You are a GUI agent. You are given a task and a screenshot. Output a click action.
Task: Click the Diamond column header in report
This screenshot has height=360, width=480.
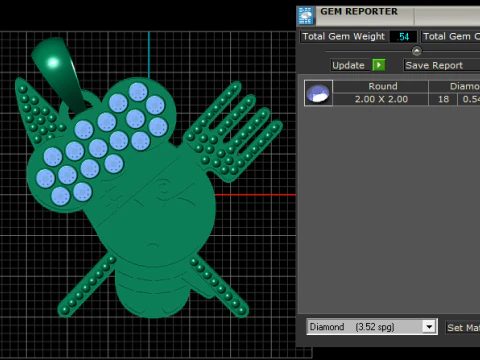[x=464, y=86]
